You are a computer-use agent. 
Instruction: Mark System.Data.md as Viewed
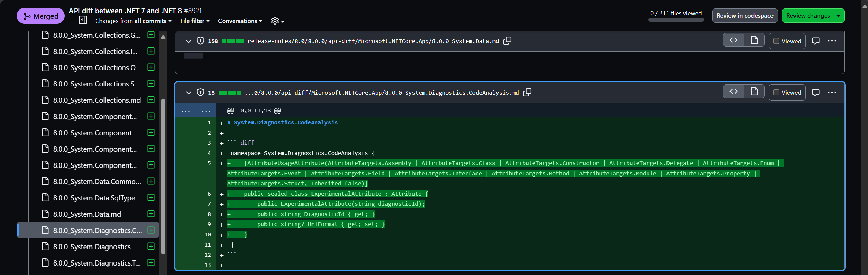click(787, 41)
